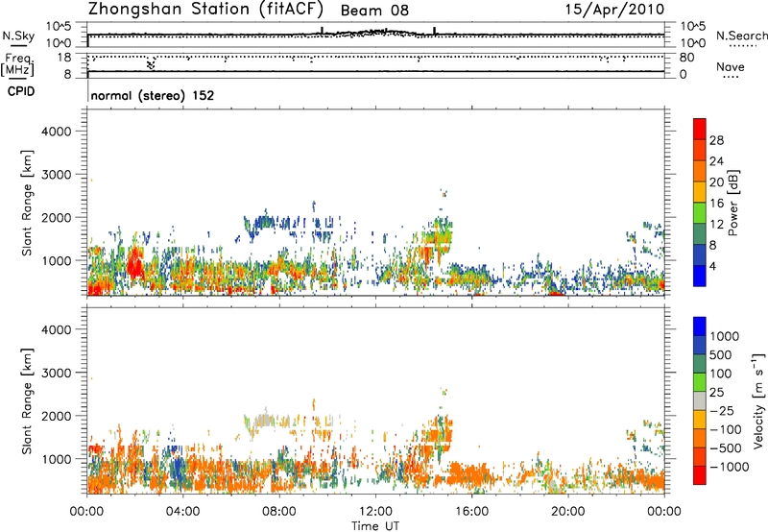Screen dimensions: 768x532
Task: Click the '-1000' tick on the velocity colorbar
Action: click(729, 467)
